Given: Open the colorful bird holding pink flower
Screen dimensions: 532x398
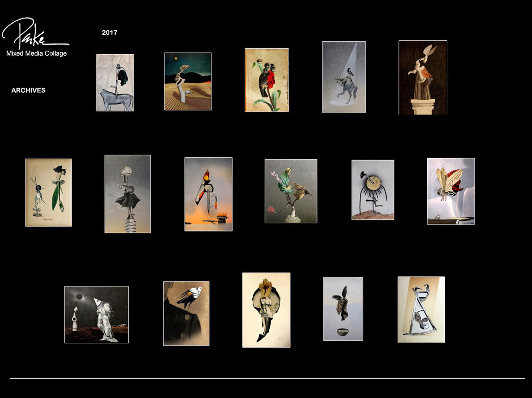Looking at the screenshot, I should pos(291,191).
